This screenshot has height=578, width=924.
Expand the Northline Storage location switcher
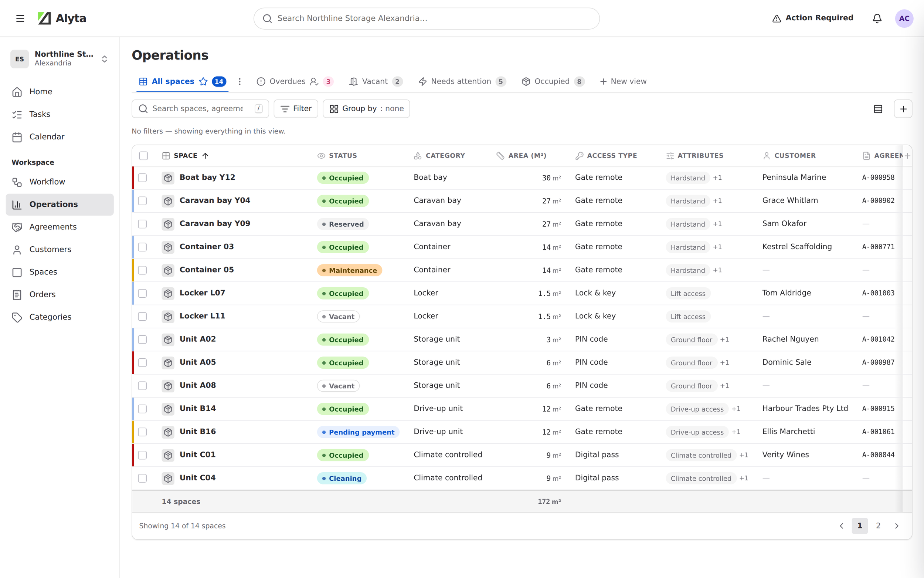[x=60, y=59]
